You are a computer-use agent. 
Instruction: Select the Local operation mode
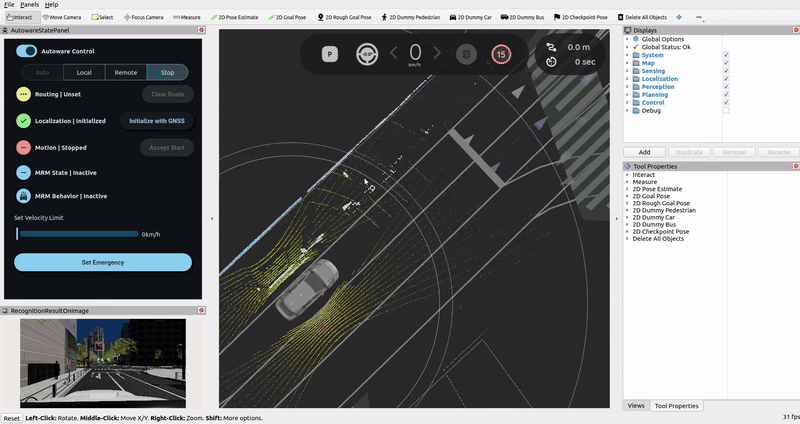coord(84,72)
